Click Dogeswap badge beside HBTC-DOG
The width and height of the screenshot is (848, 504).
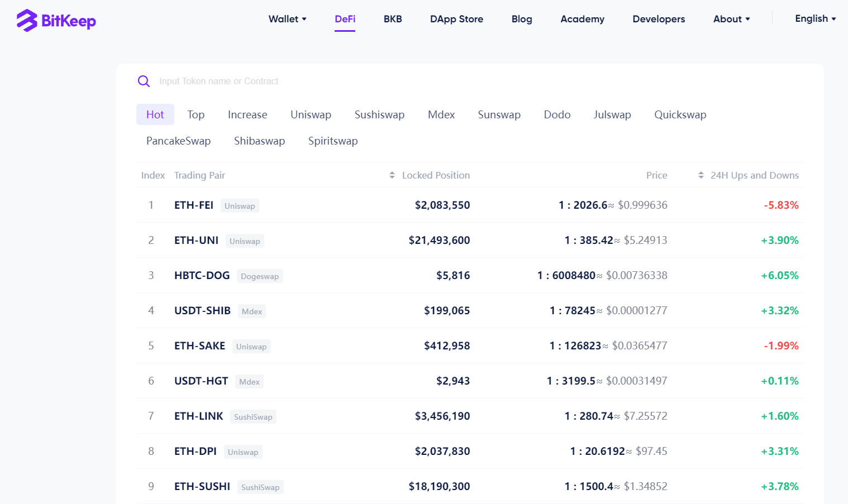click(260, 276)
